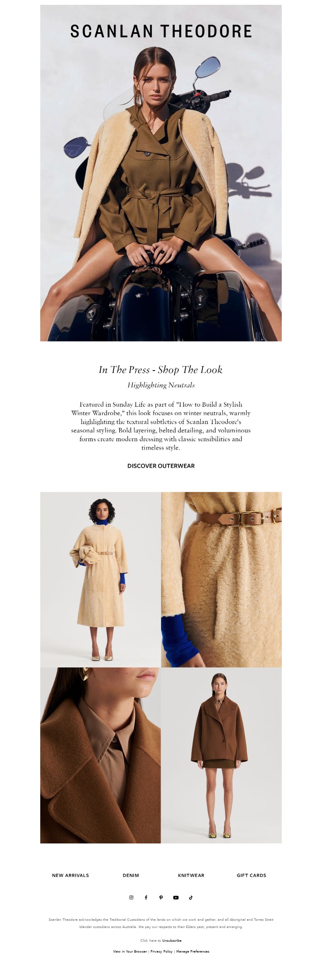
Task: Open Manage Preferences link
Action: [x=193, y=951]
